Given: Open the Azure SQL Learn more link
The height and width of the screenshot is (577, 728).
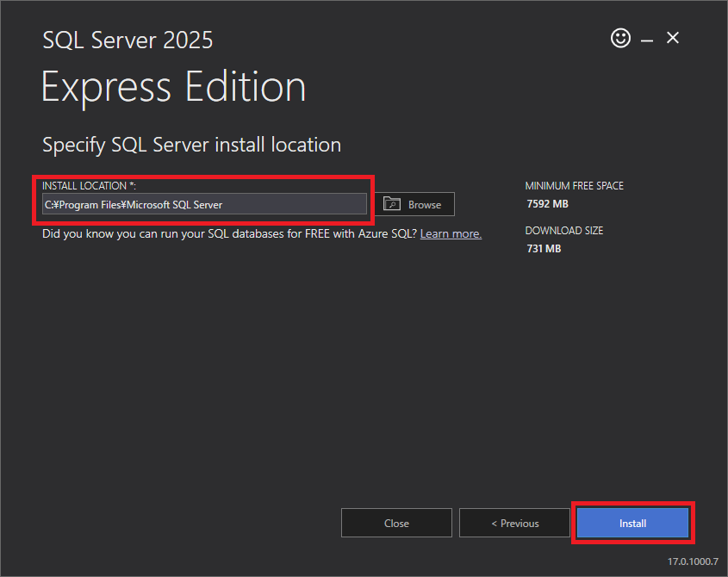Looking at the screenshot, I should 451,234.
